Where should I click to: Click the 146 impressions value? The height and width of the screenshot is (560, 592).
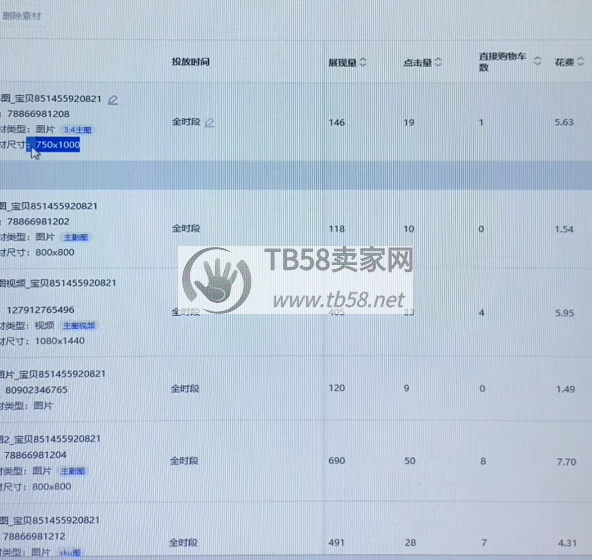[337, 122]
